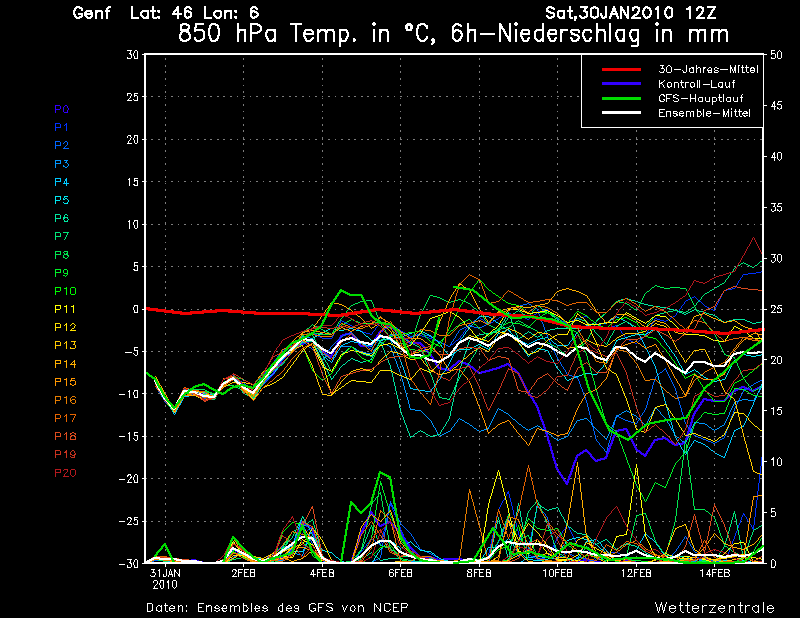Viewport: 800px width, 618px height.
Task: Click the 31JAN 2010 x-axis label
Action: coord(165,579)
